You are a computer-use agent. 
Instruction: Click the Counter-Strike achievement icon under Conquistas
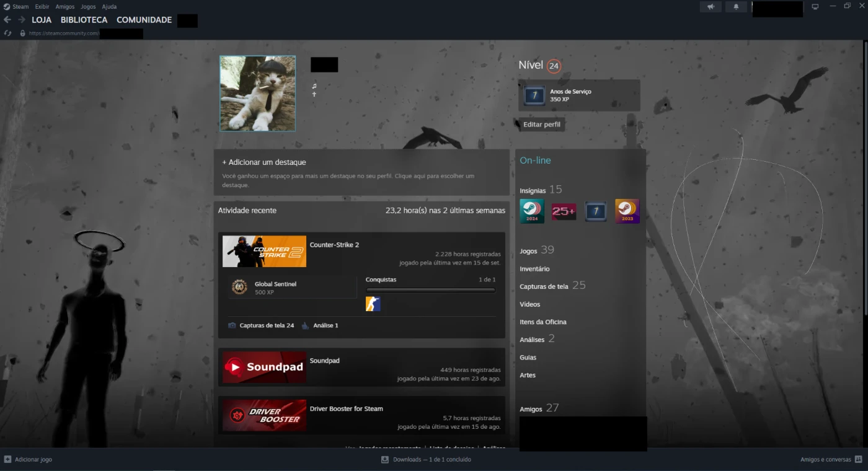373,304
